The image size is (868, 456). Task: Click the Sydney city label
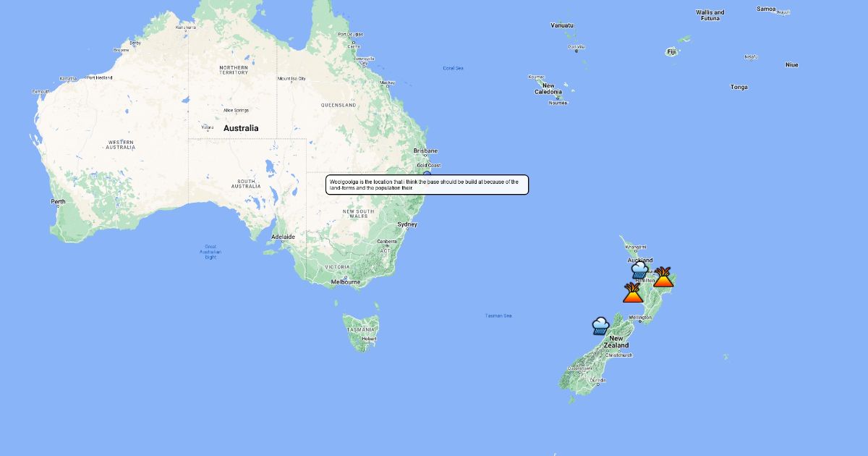coord(407,224)
